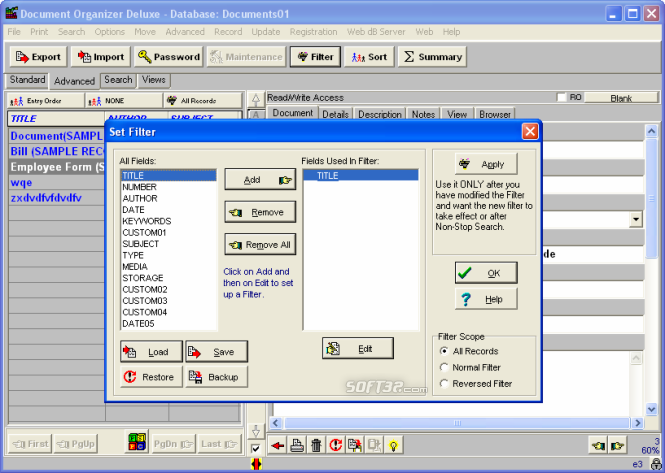Click the up arrow button beside Read/Write Access
Image resolution: width=665 pixels, height=473 pixels.
(x=256, y=100)
